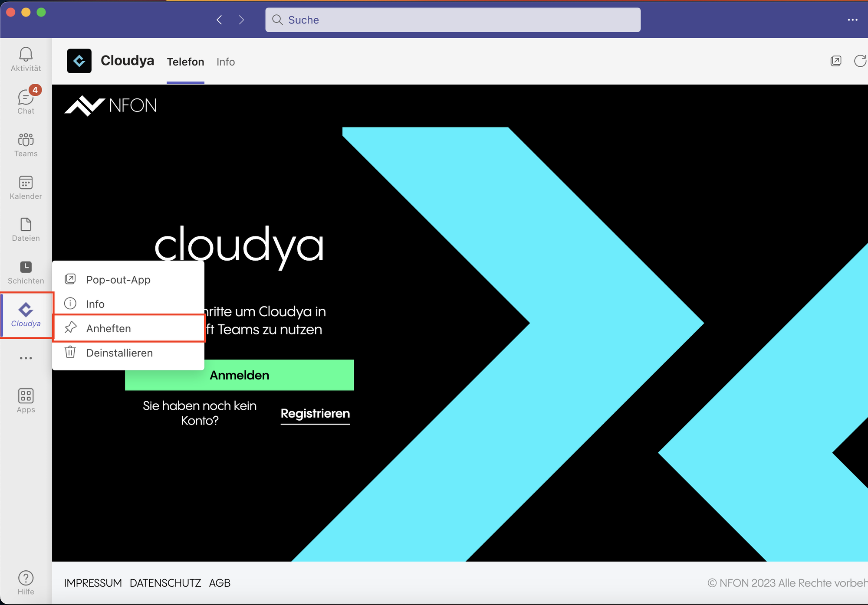Open the Aktivität bell icon

coord(26,59)
